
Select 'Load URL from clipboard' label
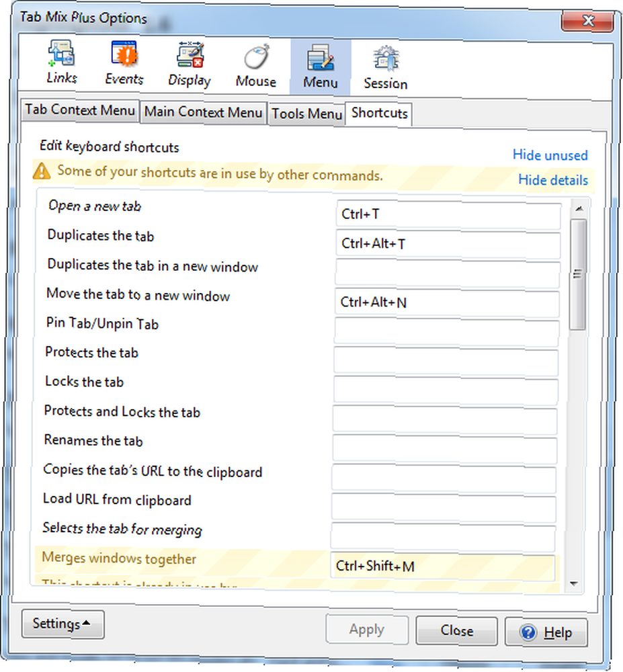coord(117,500)
